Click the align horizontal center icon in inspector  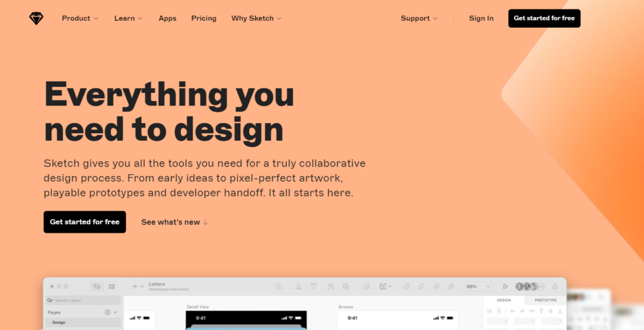click(523, 311)
